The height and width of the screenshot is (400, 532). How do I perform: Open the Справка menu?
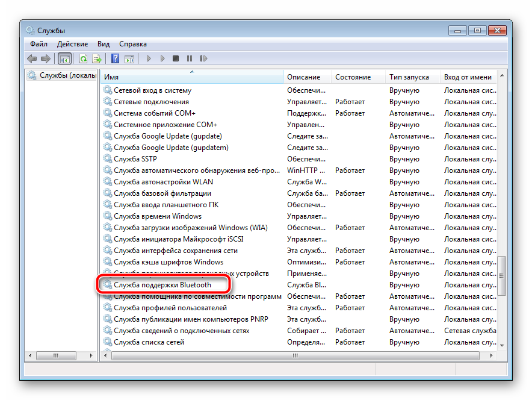[132, 44]
